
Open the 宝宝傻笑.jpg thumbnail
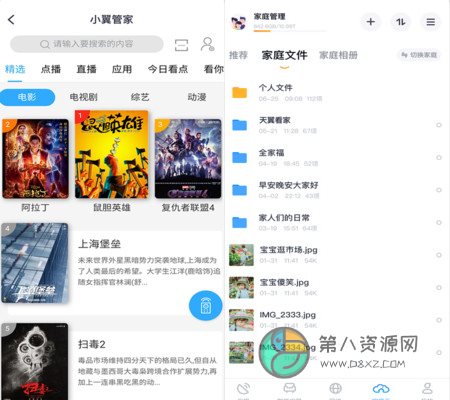point(241,287)
